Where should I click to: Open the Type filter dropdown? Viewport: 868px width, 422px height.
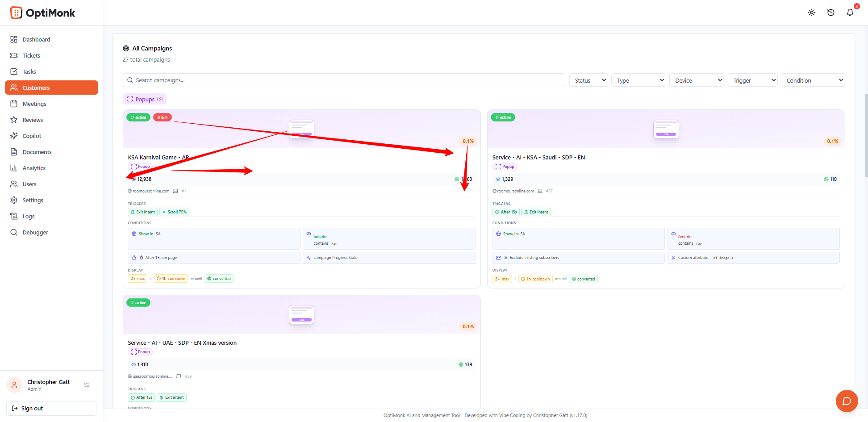638,80
